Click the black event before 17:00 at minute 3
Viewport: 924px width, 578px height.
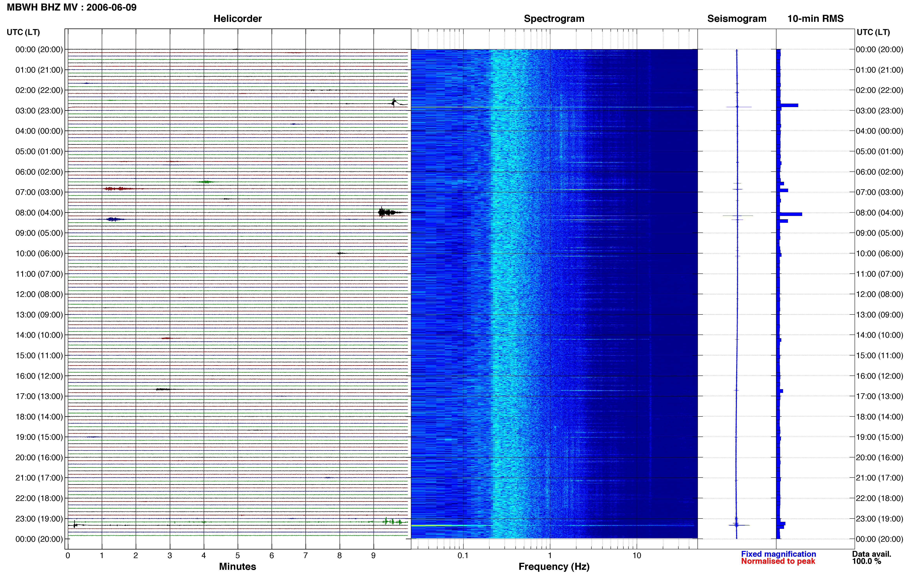pos(164,389)
